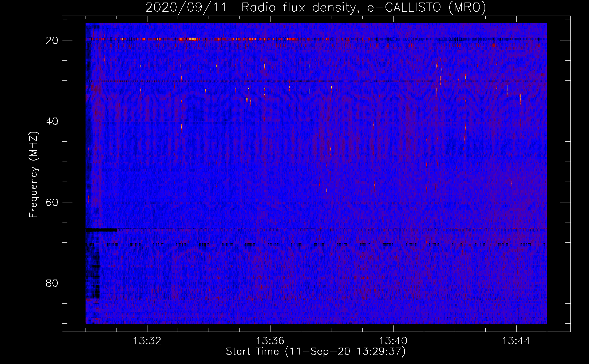Click the plot title '2020/09/11 Radio flux density'
Screen dimensions: 589x364
click(x=316, y=7)
